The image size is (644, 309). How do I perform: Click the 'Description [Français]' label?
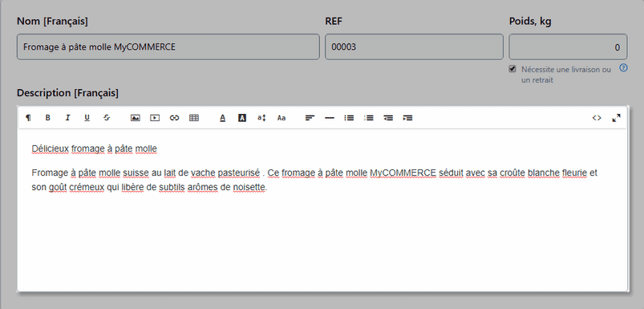tap(67, 93)
